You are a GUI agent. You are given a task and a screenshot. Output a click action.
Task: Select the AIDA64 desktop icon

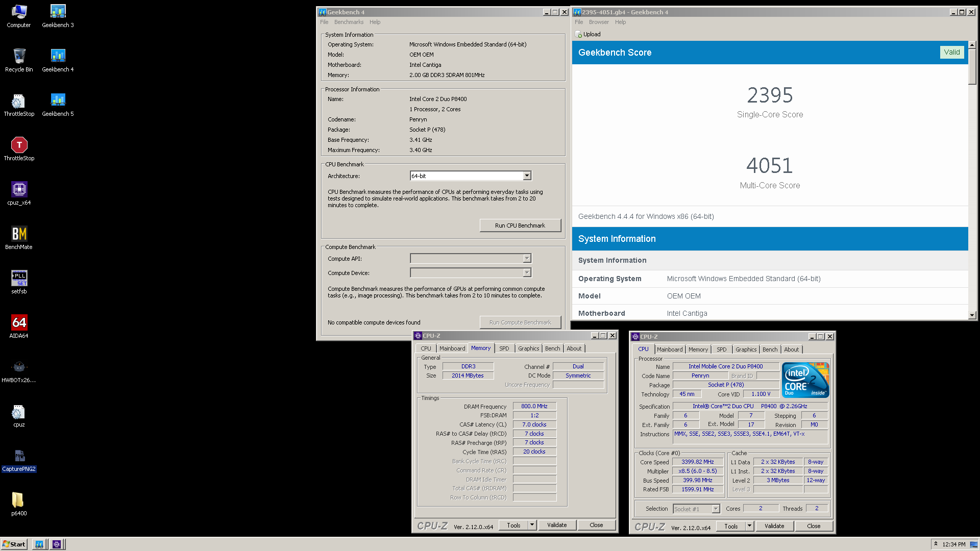(x=19, y=327)
